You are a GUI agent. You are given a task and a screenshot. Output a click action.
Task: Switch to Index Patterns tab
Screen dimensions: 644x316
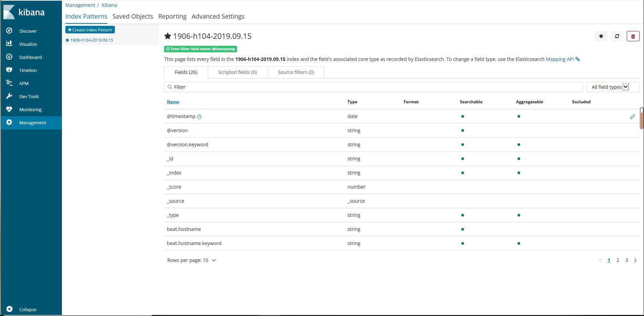click(x=86, y=17)
